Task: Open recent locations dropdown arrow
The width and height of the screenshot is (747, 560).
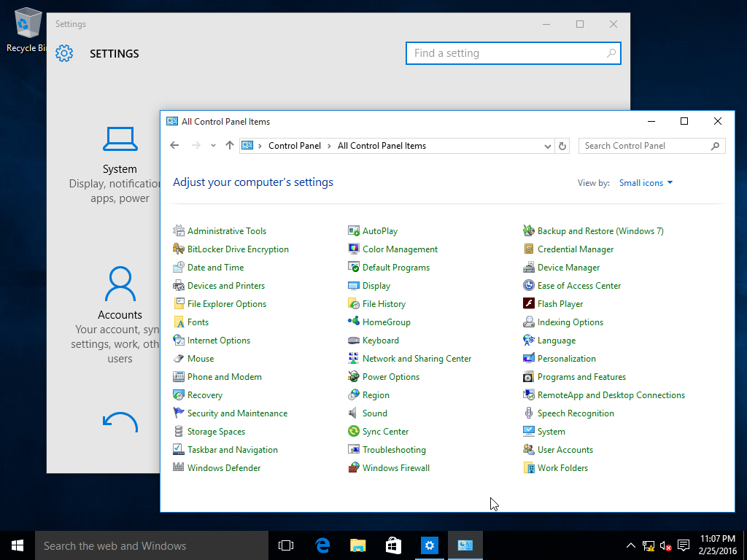Action: [213, 146]
